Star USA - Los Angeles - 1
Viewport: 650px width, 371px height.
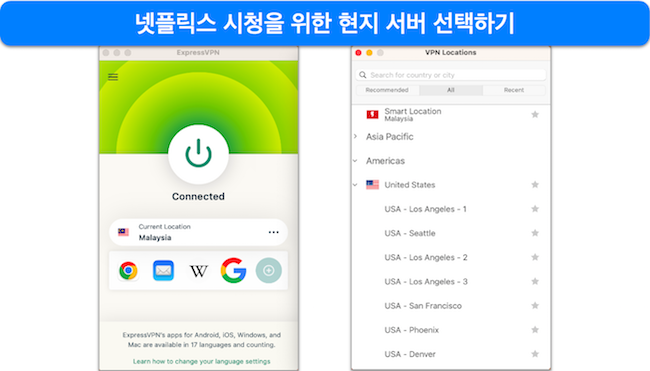tap(535, 209)
